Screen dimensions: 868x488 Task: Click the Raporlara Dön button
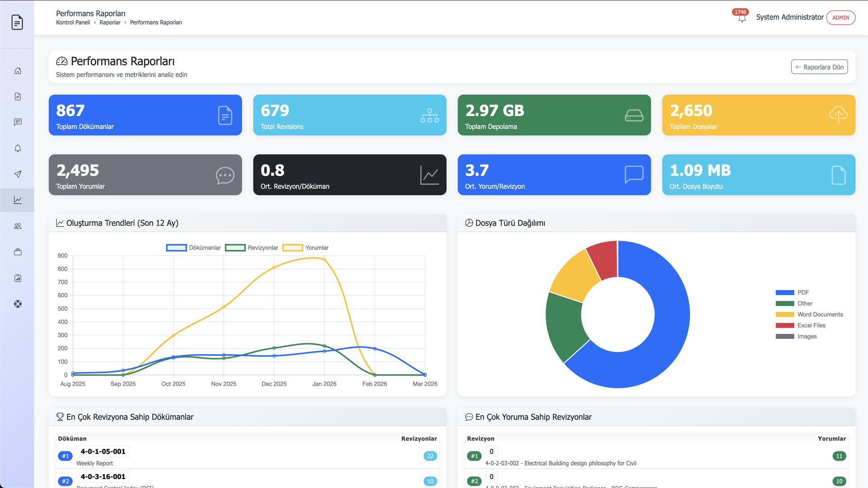click(x=819, y=67)
